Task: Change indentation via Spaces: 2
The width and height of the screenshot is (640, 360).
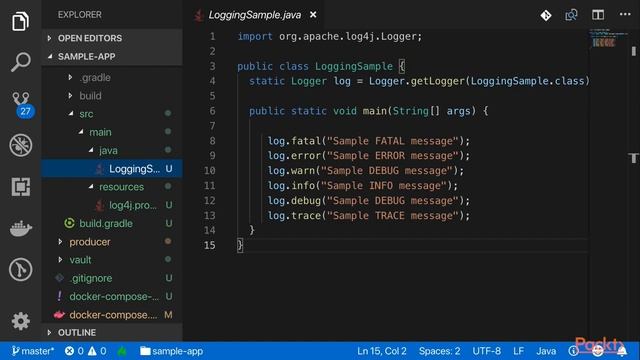Action: [439, 351]
